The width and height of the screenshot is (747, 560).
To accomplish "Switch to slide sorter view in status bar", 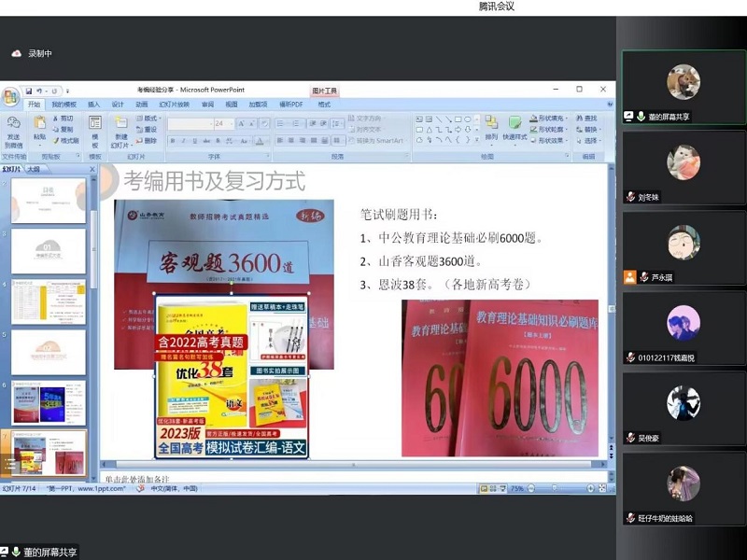I will pyautogui.click(x=493, y=488).
